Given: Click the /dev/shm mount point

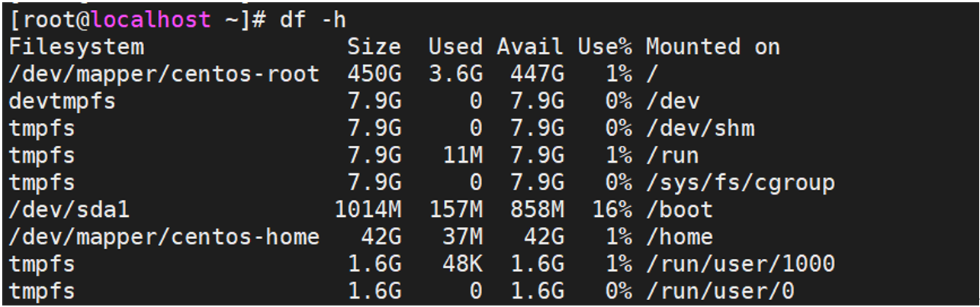Looking at the screenshot, I should coord(700,128).
